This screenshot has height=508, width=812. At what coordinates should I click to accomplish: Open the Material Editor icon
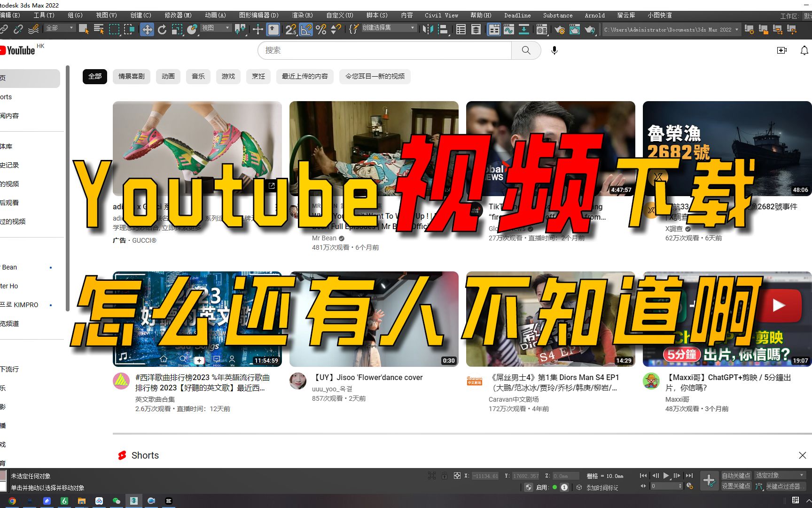(x=542, y=29)
